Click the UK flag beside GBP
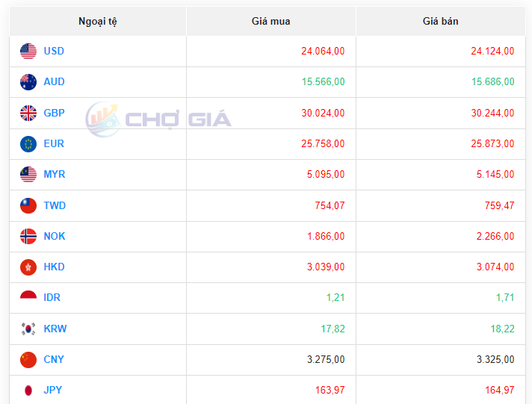Viewport: 532px width, 404px height. point(28,114)
